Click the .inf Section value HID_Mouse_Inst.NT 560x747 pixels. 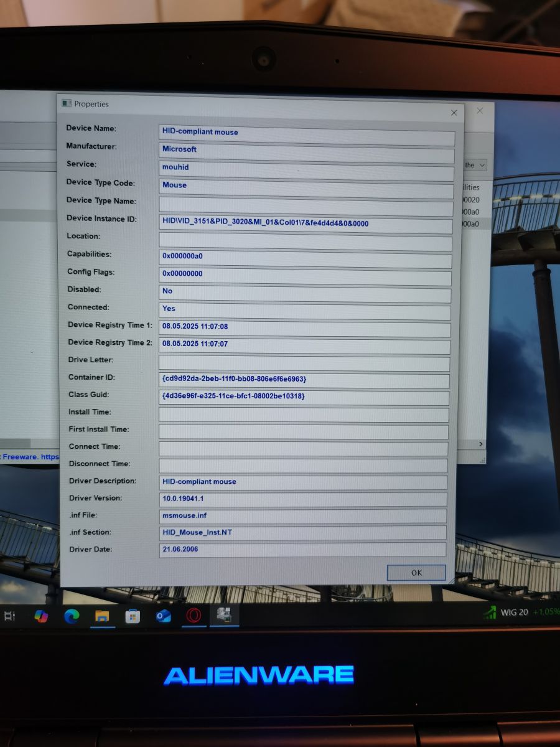pos(303,532)
